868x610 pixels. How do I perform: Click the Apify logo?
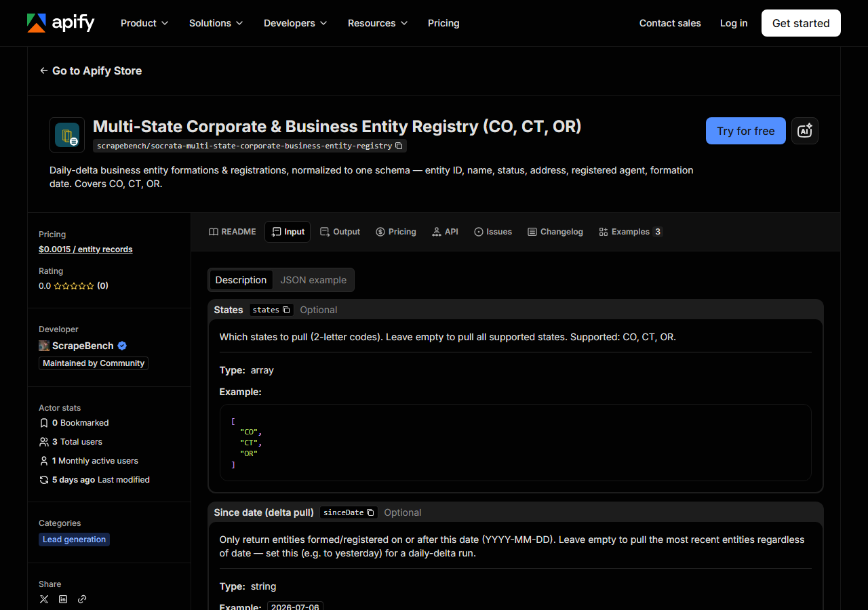click(x=60, y=23)
